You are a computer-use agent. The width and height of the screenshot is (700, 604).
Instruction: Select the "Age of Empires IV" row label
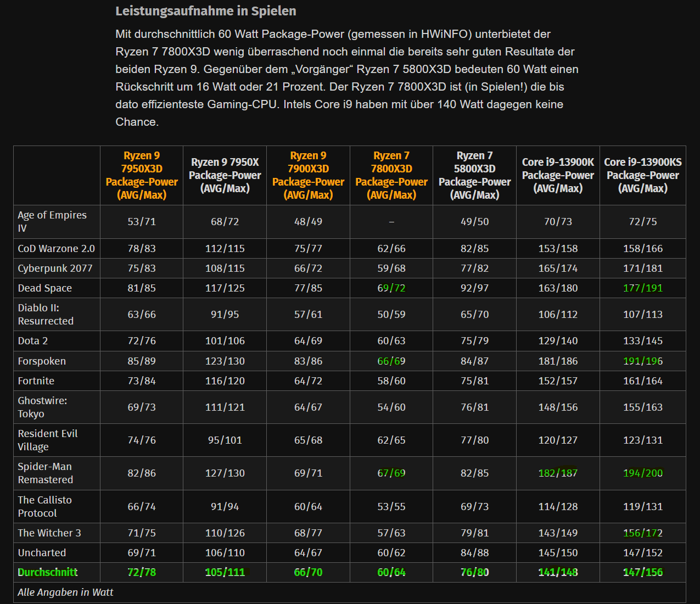52,221
